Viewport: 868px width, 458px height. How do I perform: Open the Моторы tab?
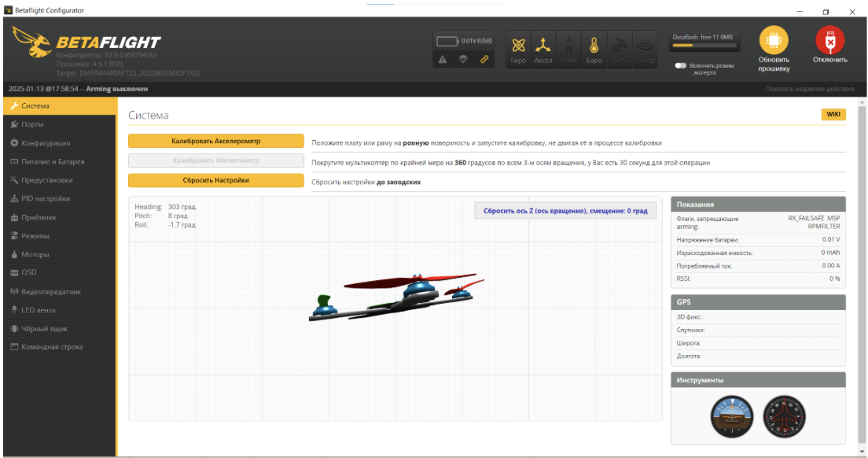coord(35,254)
